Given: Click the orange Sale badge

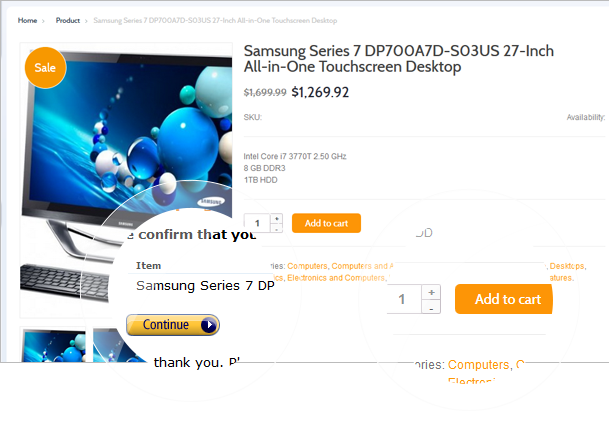Looking at the screenshot, I should (45, 68).
